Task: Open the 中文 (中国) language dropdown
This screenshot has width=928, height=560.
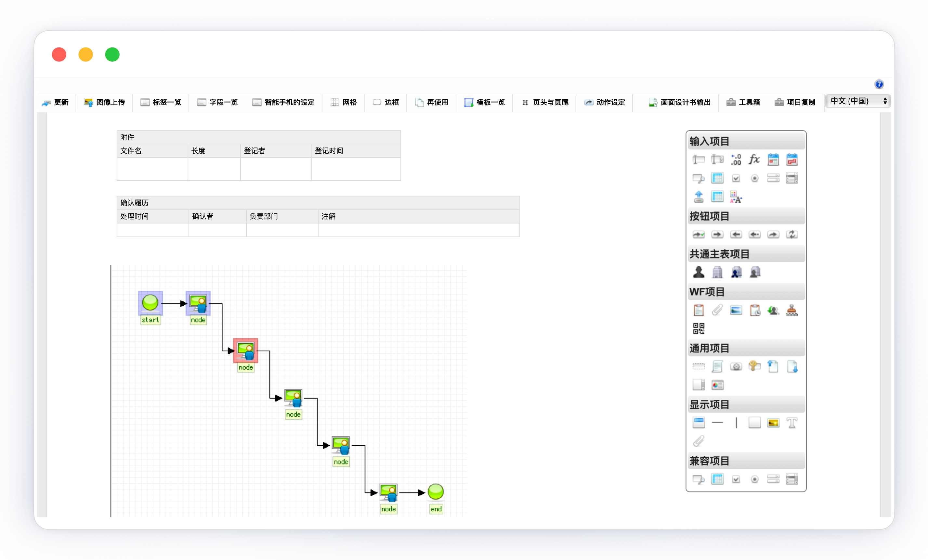Action: 857,101
